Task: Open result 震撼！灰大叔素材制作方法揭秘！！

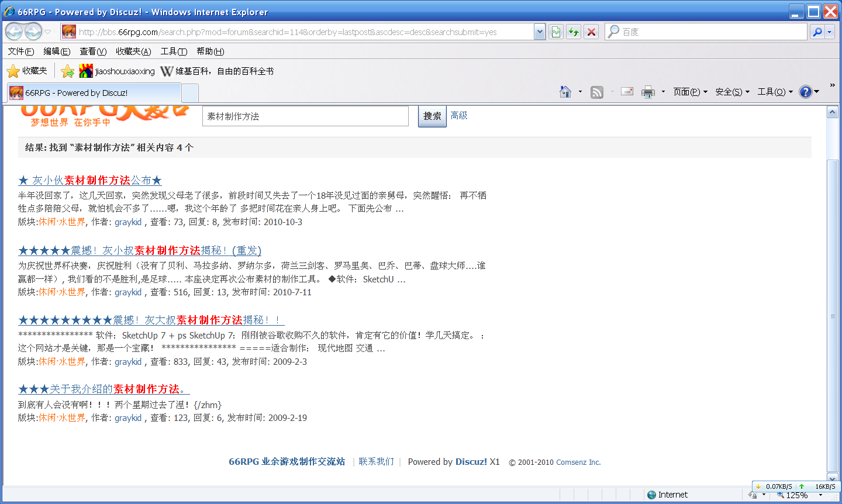Action: click(151, 320)
